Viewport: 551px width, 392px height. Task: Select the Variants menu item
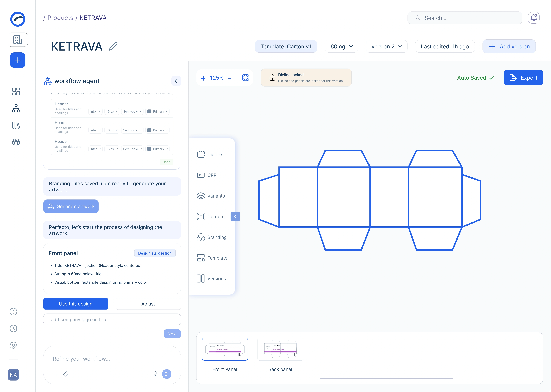click(x=211, y=196)
